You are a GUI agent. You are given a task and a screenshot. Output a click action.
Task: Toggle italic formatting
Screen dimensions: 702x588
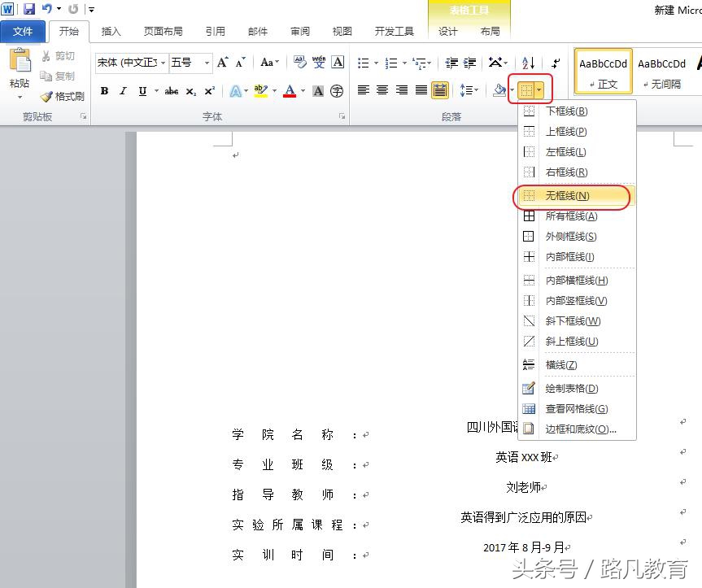tap(122, 91)
